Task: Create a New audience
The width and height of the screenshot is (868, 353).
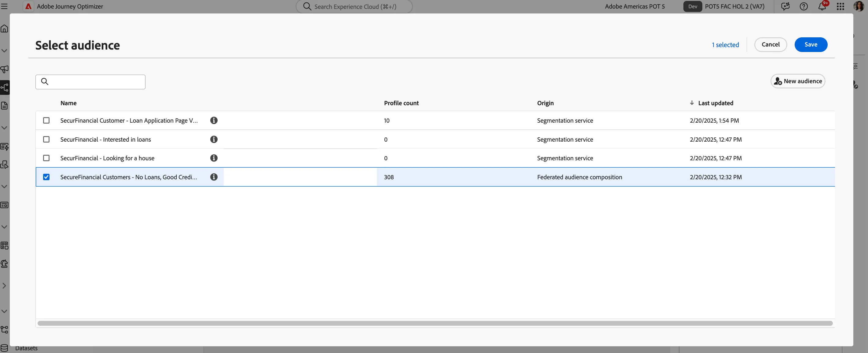Action: coord(798,81)
